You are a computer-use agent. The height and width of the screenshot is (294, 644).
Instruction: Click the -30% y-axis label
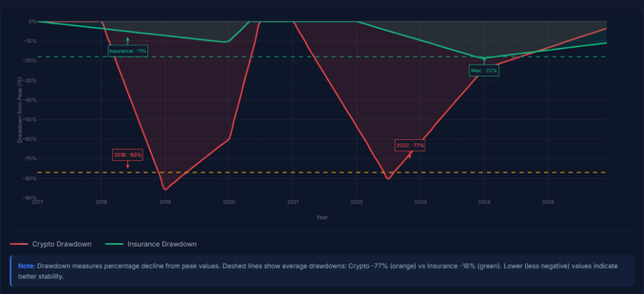point(31,80)
